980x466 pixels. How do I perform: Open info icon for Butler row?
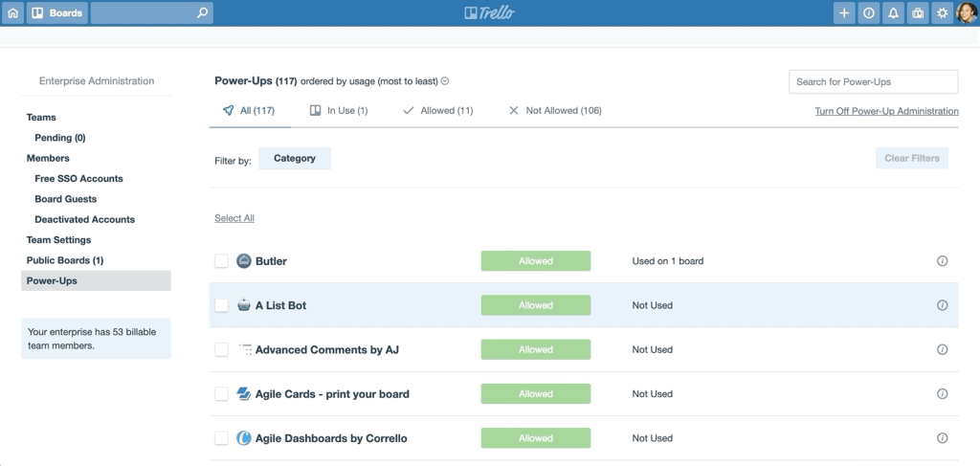(x=943, y=261)
